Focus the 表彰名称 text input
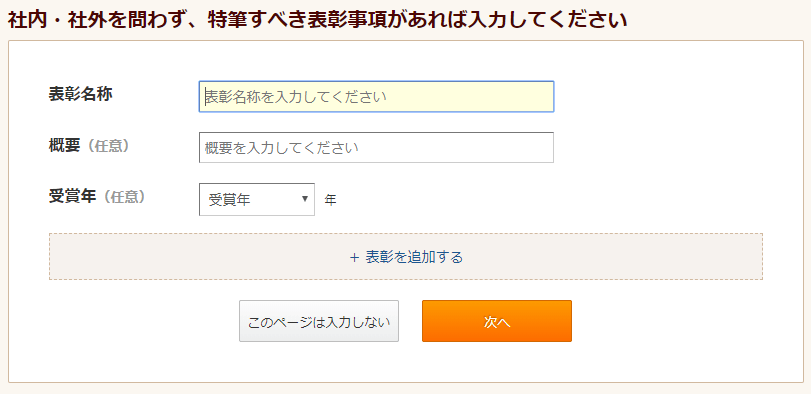 tap(377, 97)
